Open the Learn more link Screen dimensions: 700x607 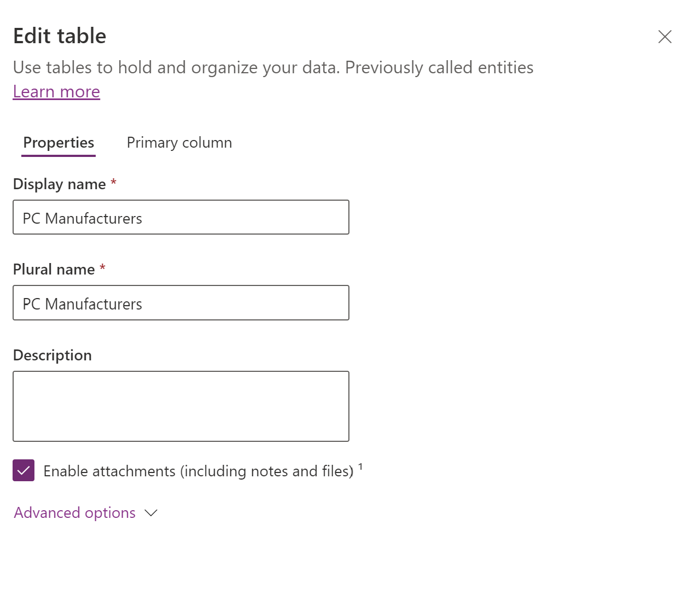(x=56, y=92)
